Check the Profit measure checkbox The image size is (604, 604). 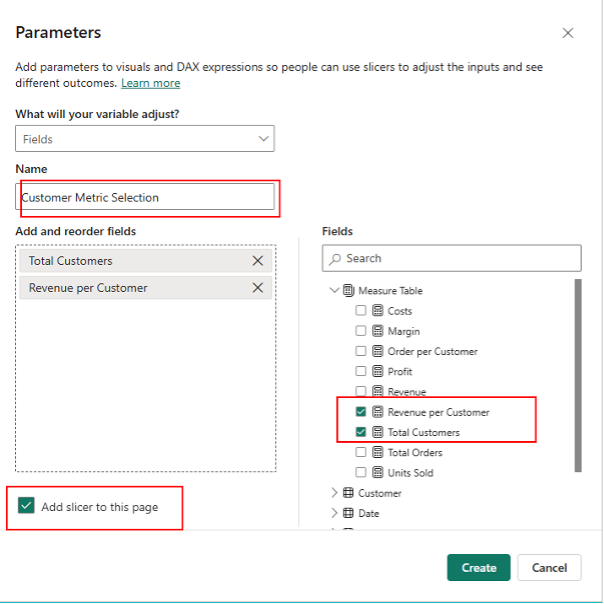[361, 371]
